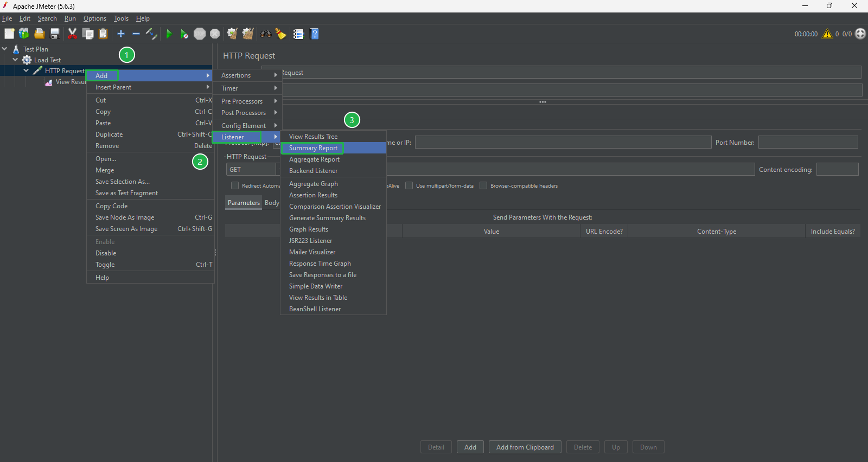Viewport: 868px width, 462px height.
Task: Click the Copy toolbar icon
Action: 88,34
